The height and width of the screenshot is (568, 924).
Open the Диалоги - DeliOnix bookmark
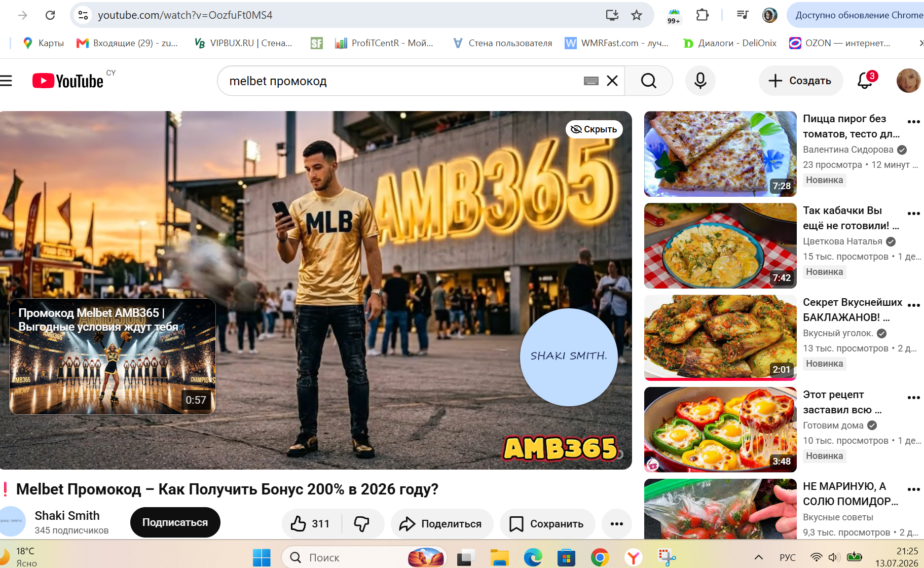click(730, 43)
